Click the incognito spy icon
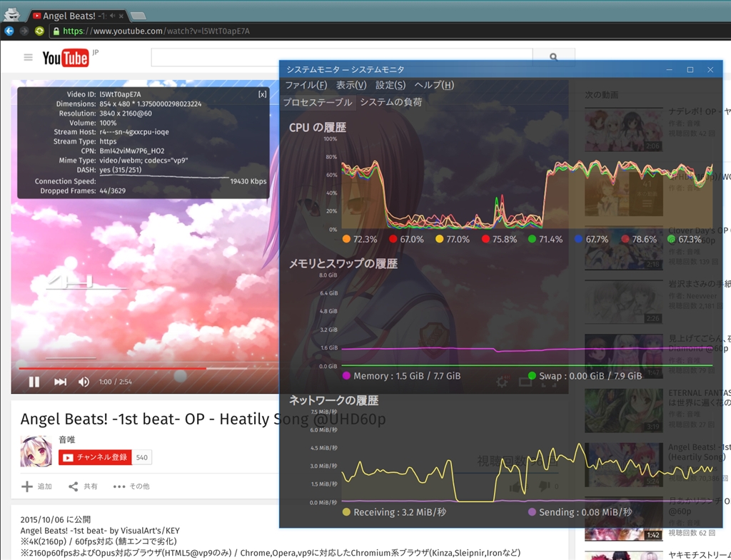Screen dimensions: 731x560 pos(12,14)
